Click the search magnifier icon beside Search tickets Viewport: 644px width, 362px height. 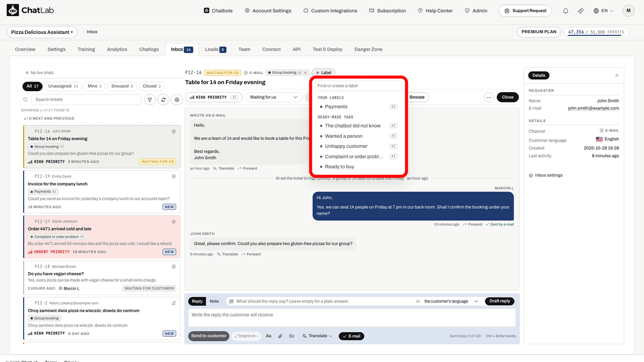click(25, 100)
